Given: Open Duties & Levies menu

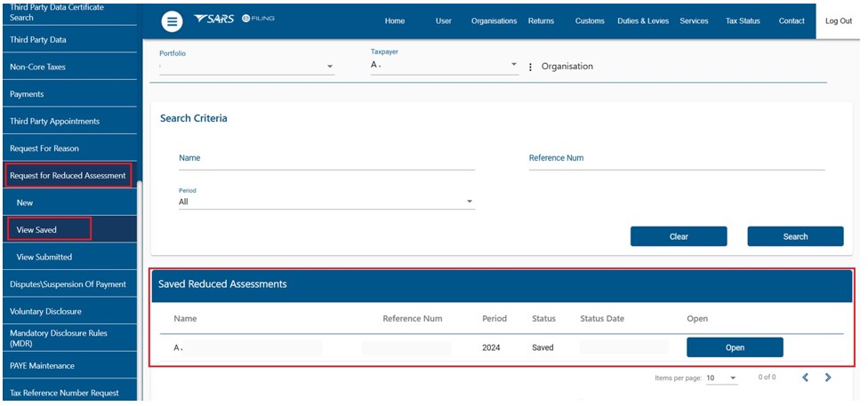Looking at the screenshot, I should click(x=643, y=21).
